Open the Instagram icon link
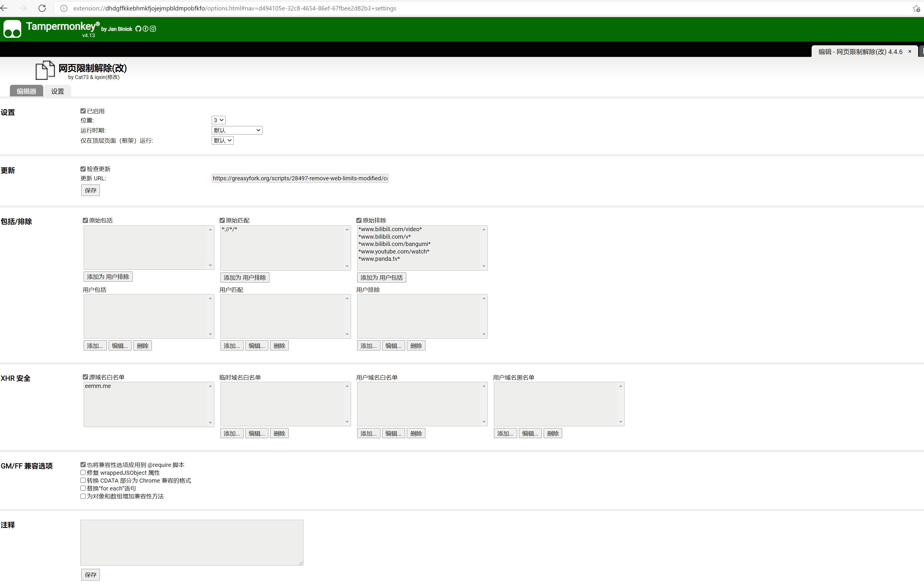Screen dimensions: 924x588 point(153,29)
